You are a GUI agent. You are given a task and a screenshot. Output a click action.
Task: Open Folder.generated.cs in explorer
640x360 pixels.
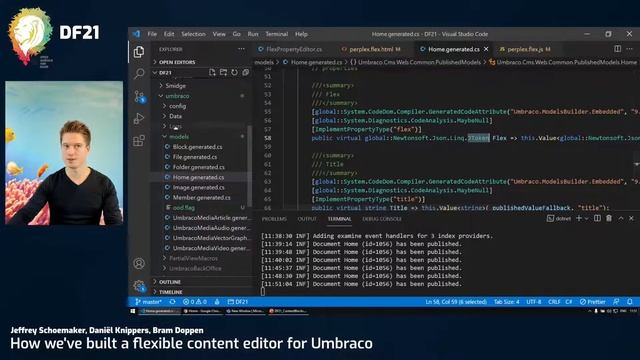[198, 167]
